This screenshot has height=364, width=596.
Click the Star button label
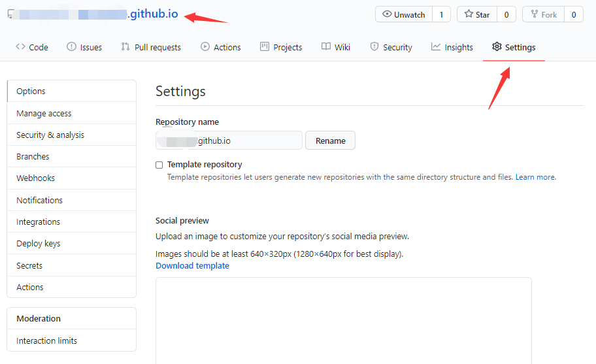click(482, 15)
